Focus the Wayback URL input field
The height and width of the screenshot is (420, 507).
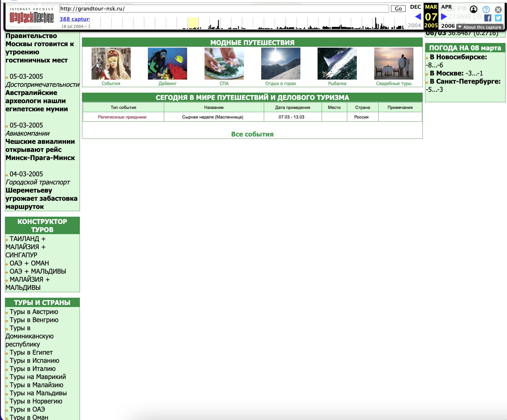click(224, 9)
